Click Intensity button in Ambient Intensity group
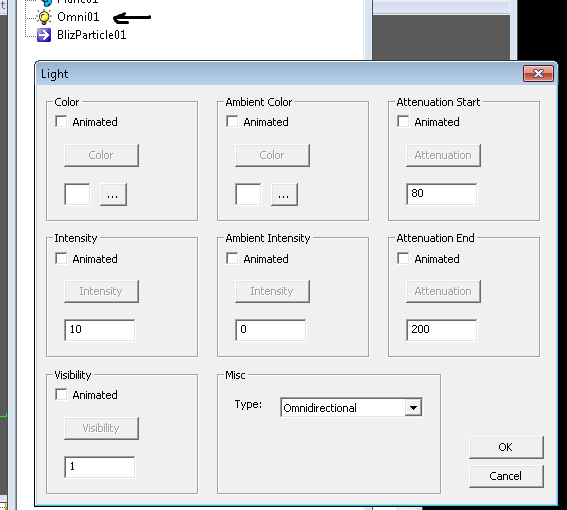 (272, 291)
